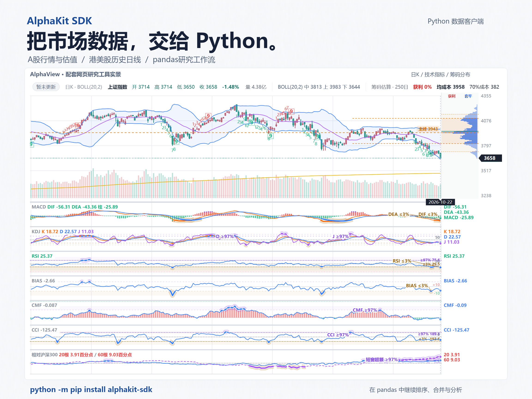Click the right-side DEA -43.36 value

456,212
